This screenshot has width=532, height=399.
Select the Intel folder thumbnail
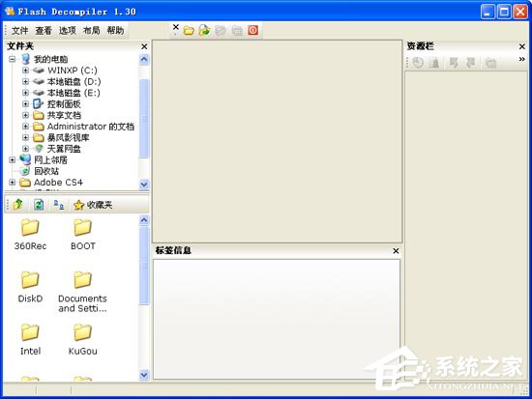30,340
